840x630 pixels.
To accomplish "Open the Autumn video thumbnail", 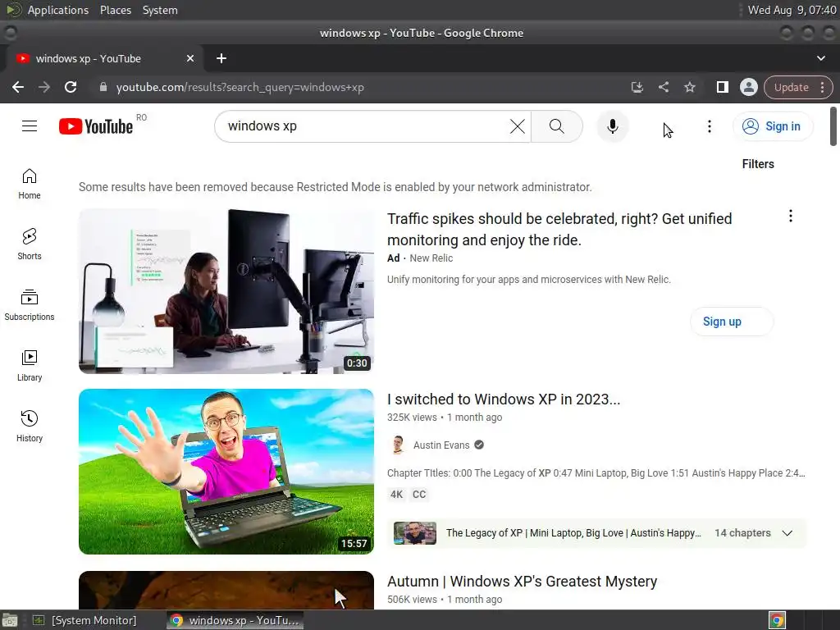I will point(226,590).
